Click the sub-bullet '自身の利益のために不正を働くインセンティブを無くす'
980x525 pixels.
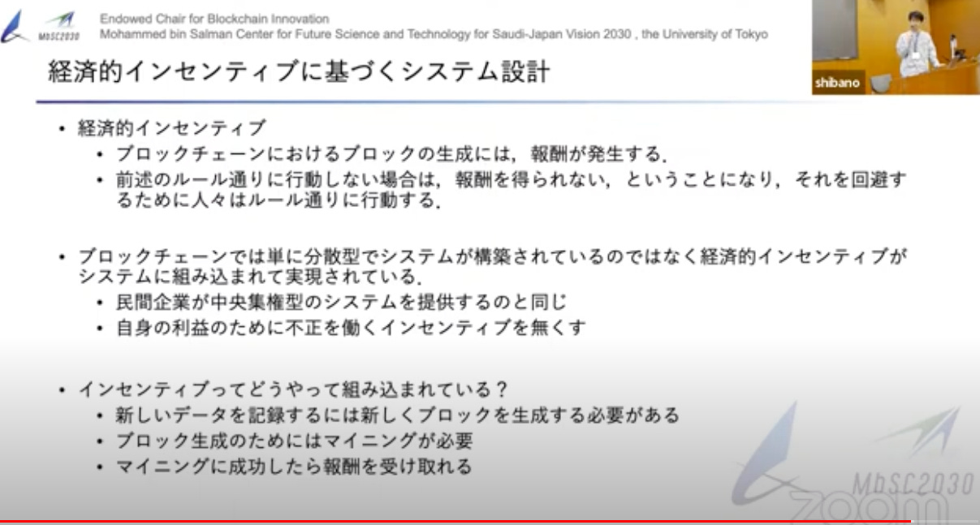pos(350,329)
